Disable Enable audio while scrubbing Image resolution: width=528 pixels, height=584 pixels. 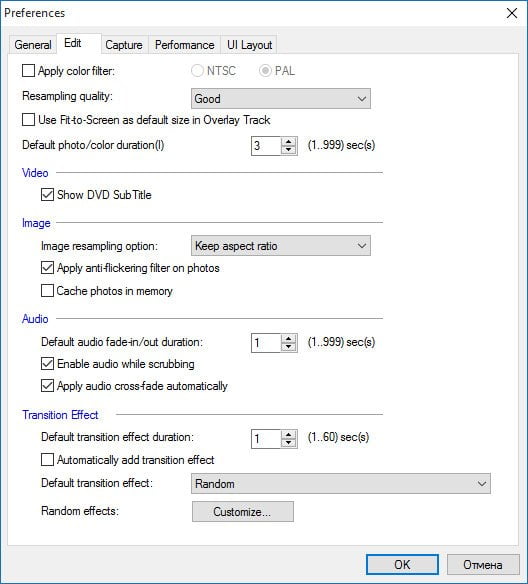tap(47, 364)
